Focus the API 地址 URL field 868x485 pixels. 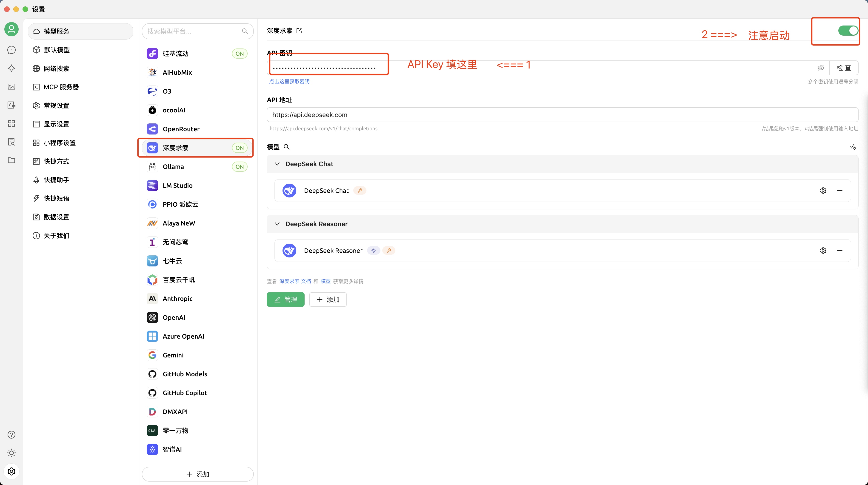pyautogui.click(x=562, y=115)
